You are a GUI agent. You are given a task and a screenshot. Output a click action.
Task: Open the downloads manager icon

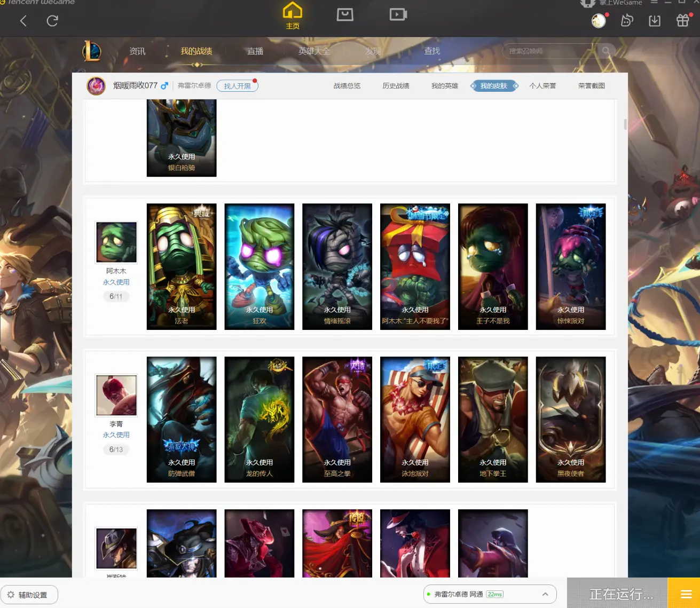pyautogui.click(x=655, y=21)
